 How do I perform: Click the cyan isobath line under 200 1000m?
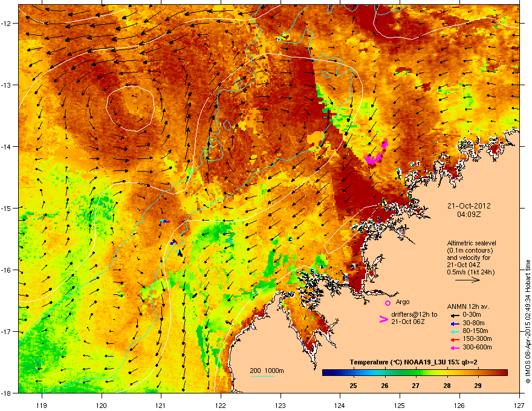pos(262,376)
